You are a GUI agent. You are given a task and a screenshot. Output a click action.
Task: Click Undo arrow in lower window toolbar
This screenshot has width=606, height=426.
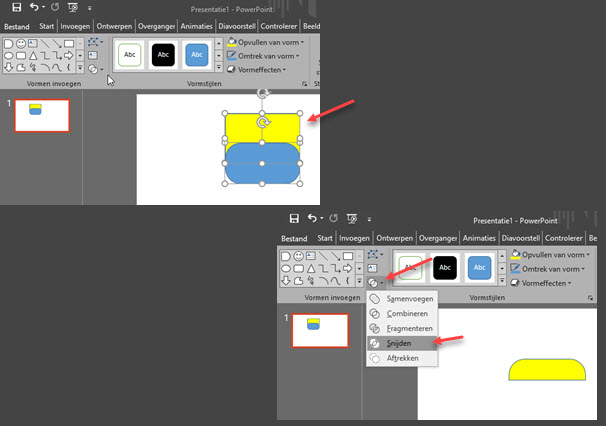pos(312,218)
